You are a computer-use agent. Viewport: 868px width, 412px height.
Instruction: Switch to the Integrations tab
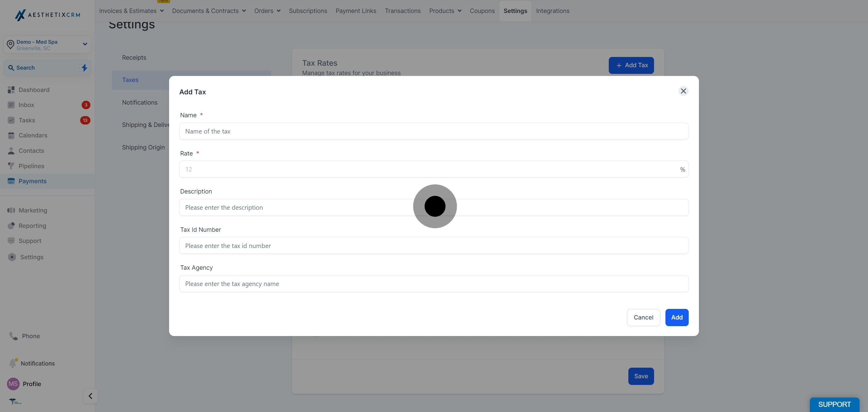pyautogui.click(x=553, y=11)
